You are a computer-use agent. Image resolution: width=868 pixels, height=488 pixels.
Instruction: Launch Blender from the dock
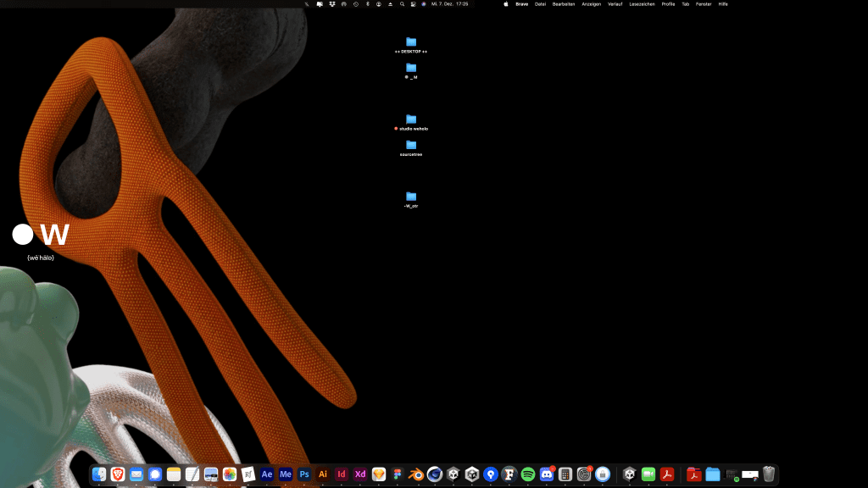click(x=416, y=474)
